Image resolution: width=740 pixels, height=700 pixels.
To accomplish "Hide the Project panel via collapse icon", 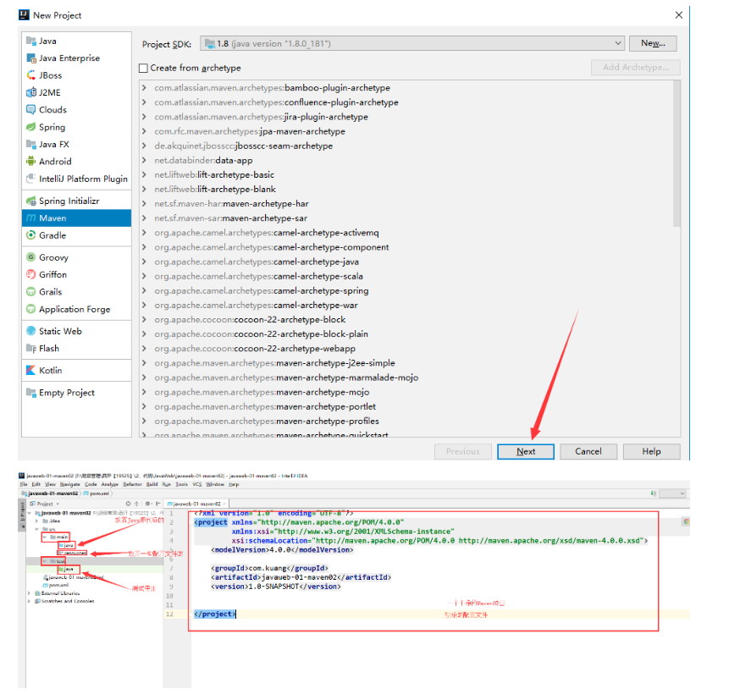I will coord(157,504).
